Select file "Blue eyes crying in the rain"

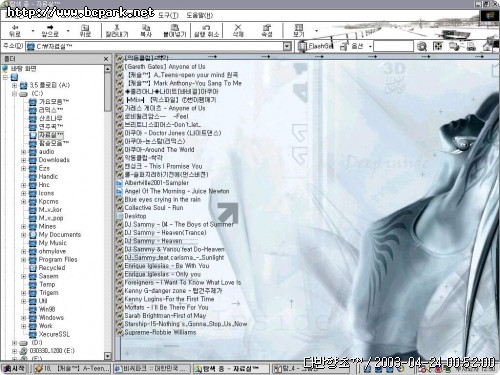point(163,200)
